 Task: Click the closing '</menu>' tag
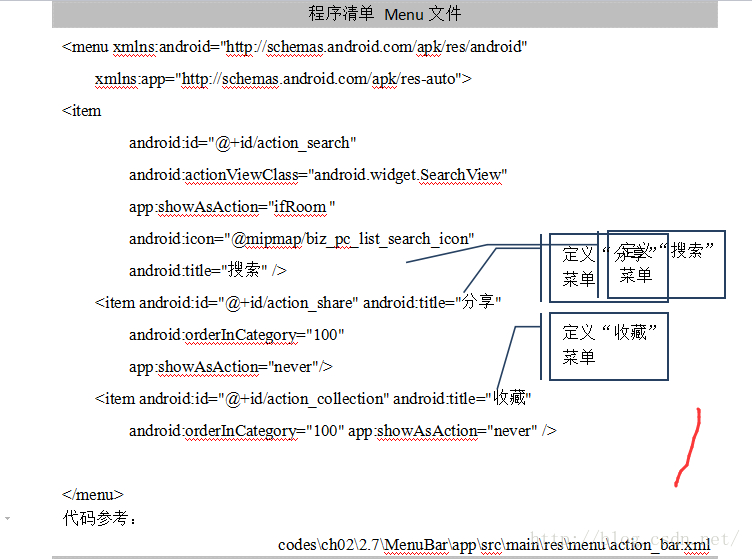click(x=93, y=495)
